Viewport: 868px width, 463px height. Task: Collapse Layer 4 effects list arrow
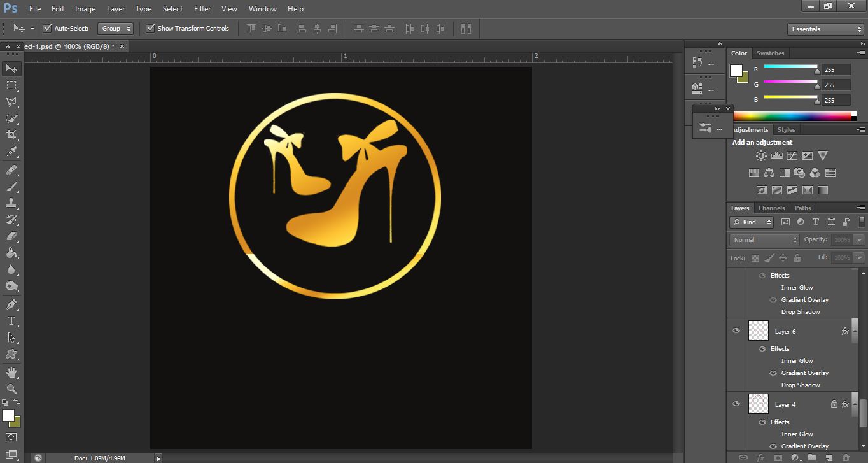(x=855, y=405)
